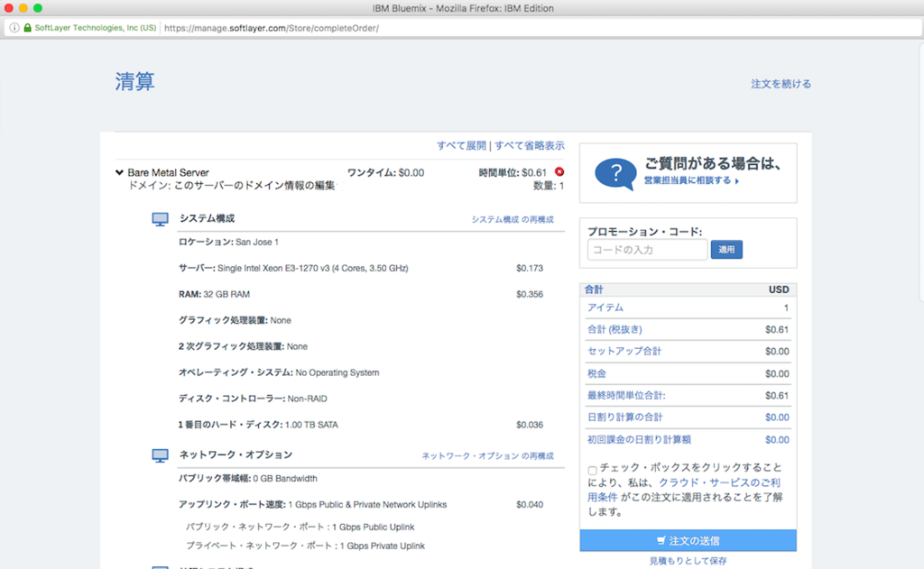This screenshot has height=569, width=924.
Task: Click '1 Gbps Private Uplink' text
Action: click(x=382, y=546)
